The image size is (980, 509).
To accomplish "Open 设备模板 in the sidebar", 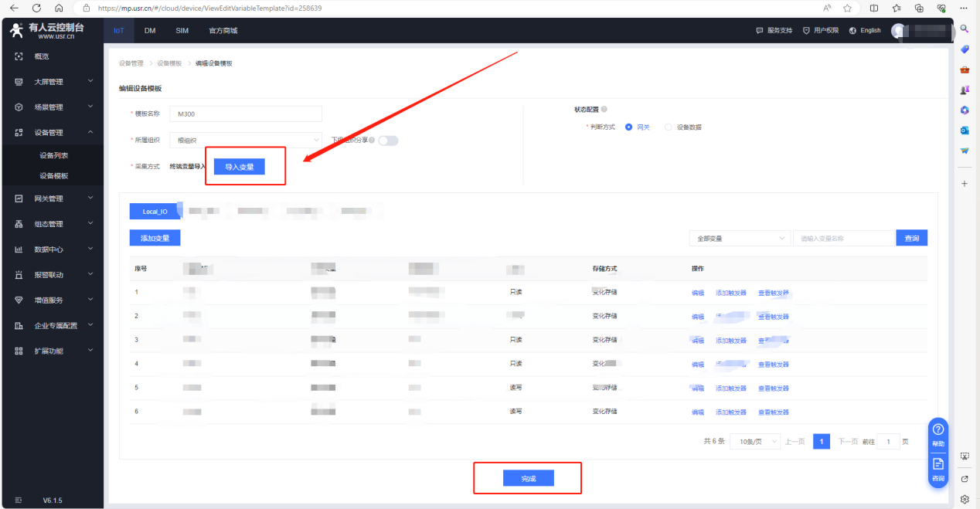I will click(54, 176).
